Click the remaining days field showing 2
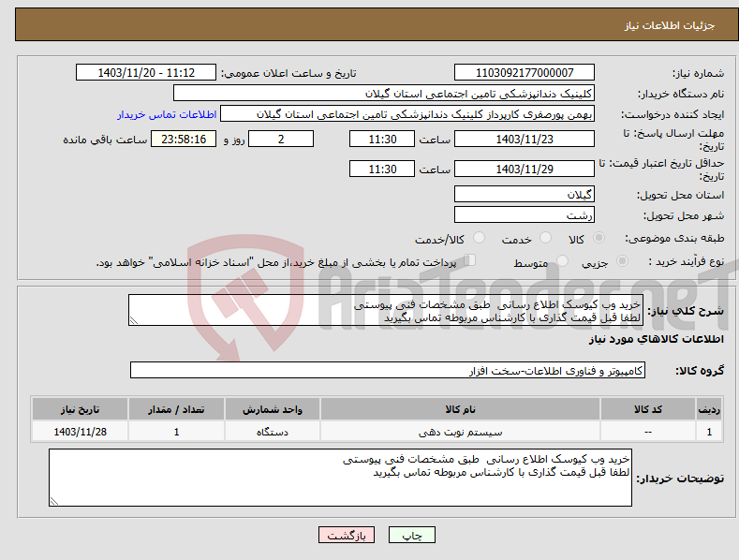Screen dimensions: 739x560 click(x=281, y=139)
